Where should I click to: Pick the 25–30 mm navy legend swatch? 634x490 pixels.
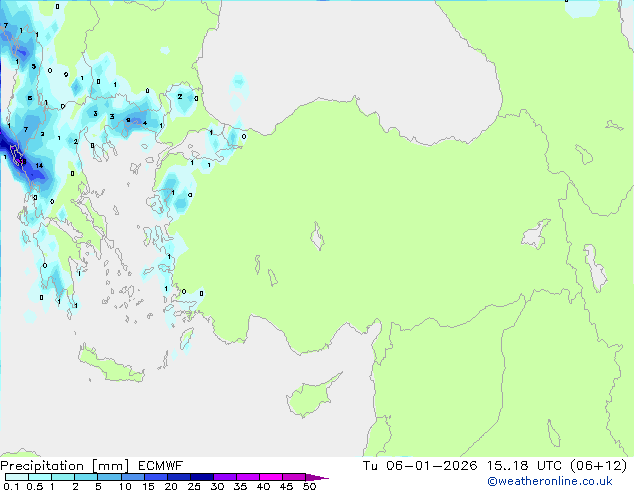click(201, 477)
